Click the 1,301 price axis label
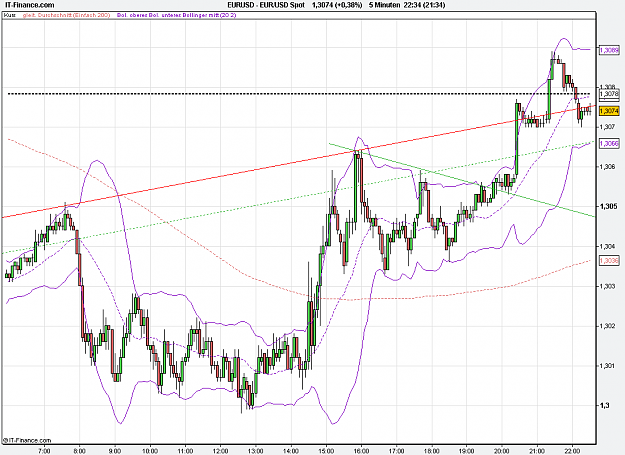Image resolution: width=625 pixels, height=455 pixels. click(607, 366)
